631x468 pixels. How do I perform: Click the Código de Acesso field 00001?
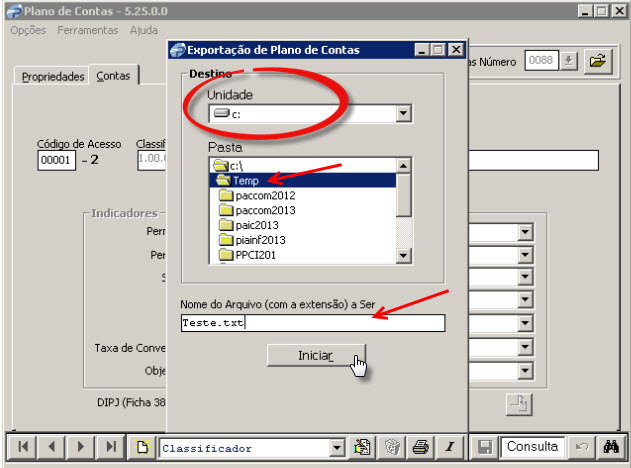coord(56,160)
